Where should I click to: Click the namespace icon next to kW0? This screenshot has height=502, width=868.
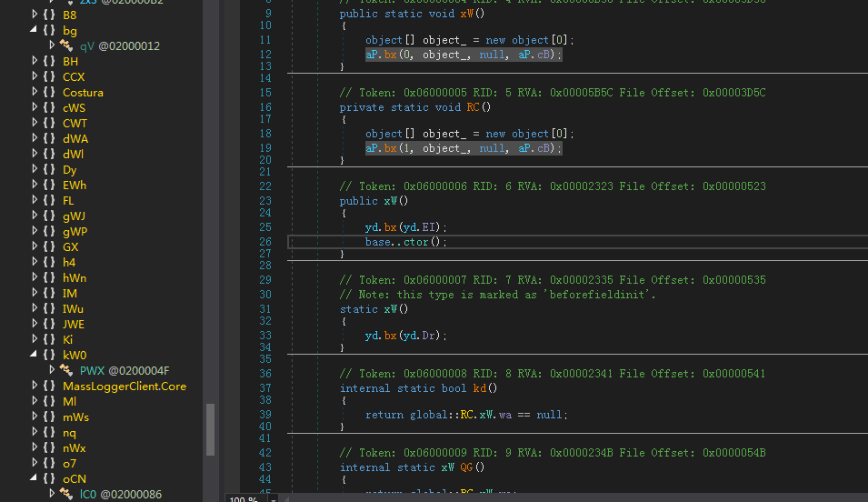49,356
